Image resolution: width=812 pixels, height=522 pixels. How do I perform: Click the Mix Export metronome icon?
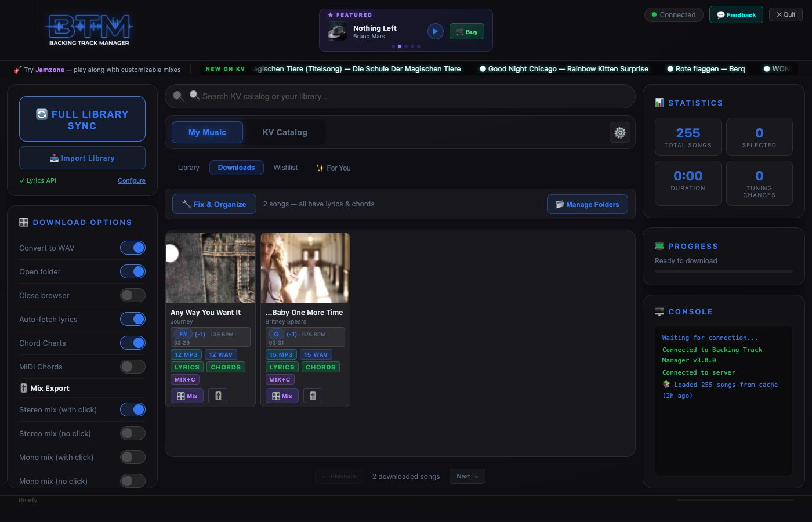pos(24,388)
